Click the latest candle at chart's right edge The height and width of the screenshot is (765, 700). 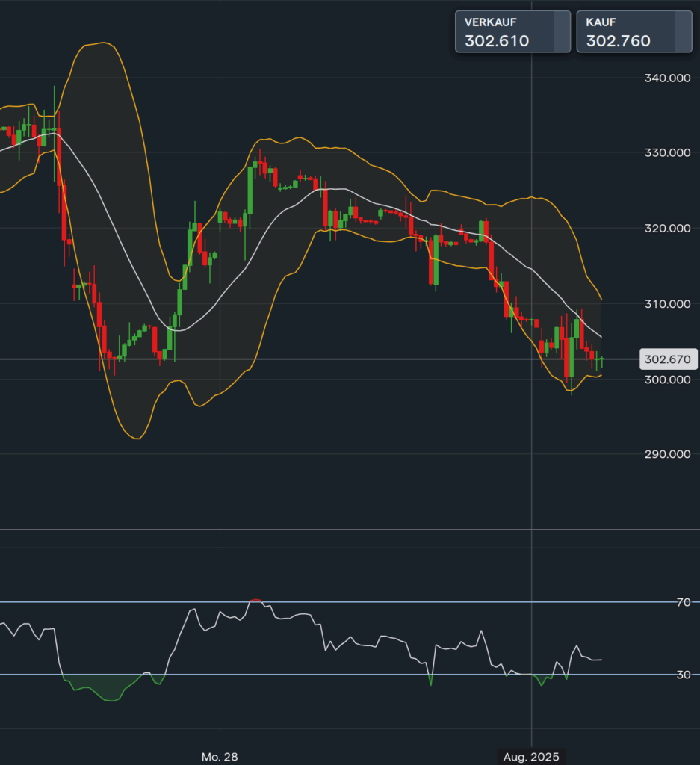602,362
